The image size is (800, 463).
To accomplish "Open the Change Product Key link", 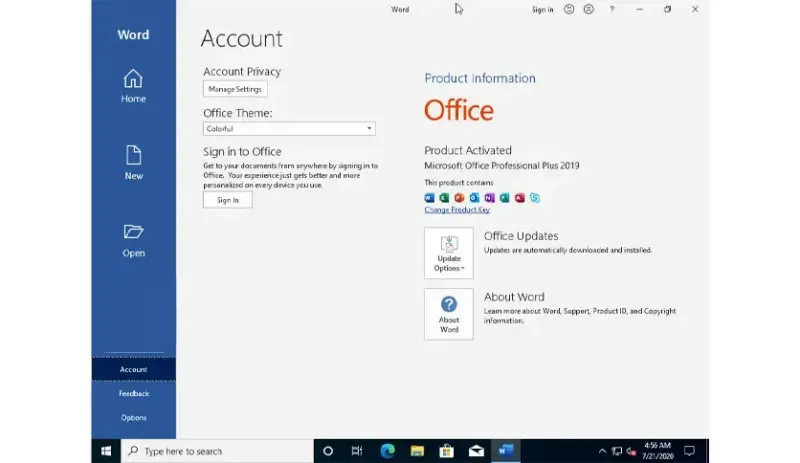I will pos(457,210).
